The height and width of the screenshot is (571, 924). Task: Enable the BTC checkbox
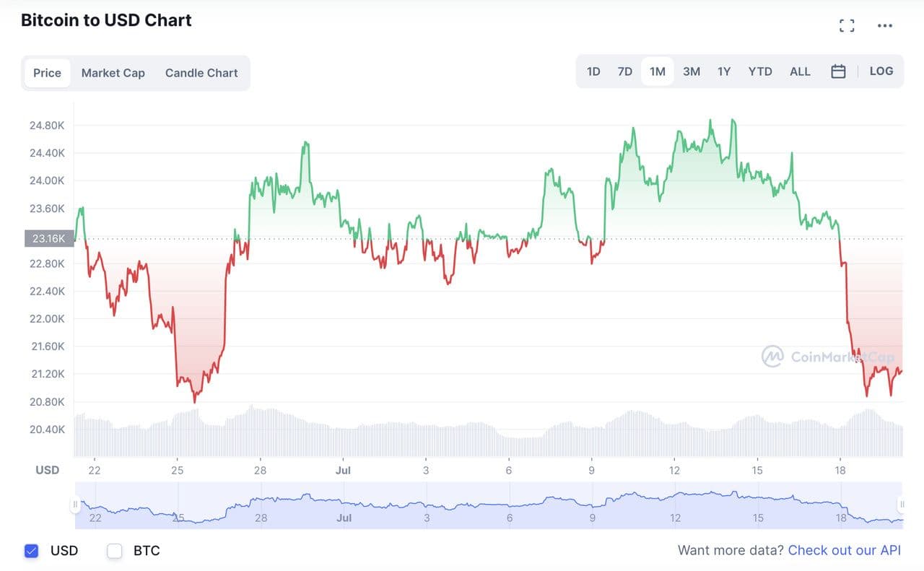(x=115, y=551)
